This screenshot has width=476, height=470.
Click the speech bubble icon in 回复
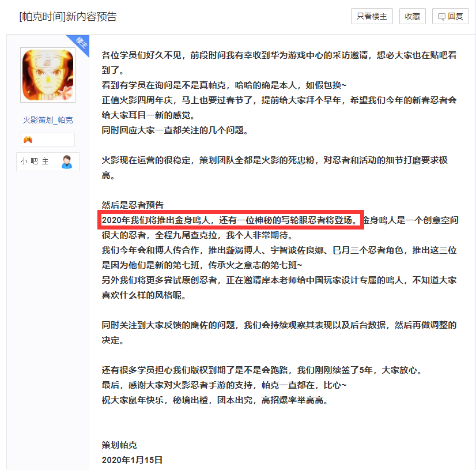(441, 16)
